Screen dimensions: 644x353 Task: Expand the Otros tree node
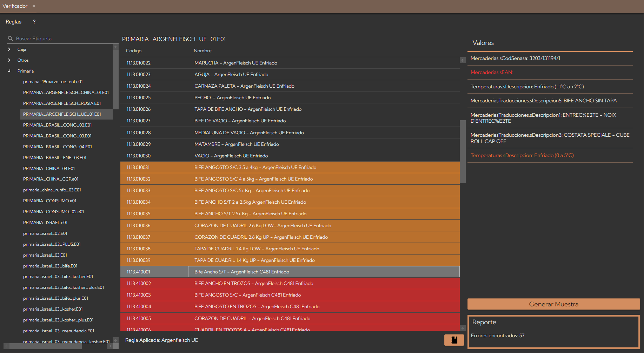(x=9, y=60)
